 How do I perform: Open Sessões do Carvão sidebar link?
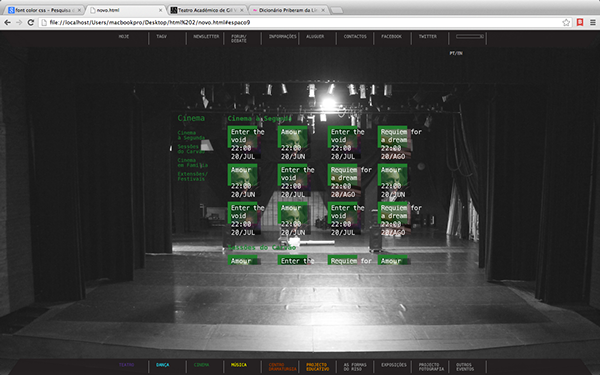[191, 149]
